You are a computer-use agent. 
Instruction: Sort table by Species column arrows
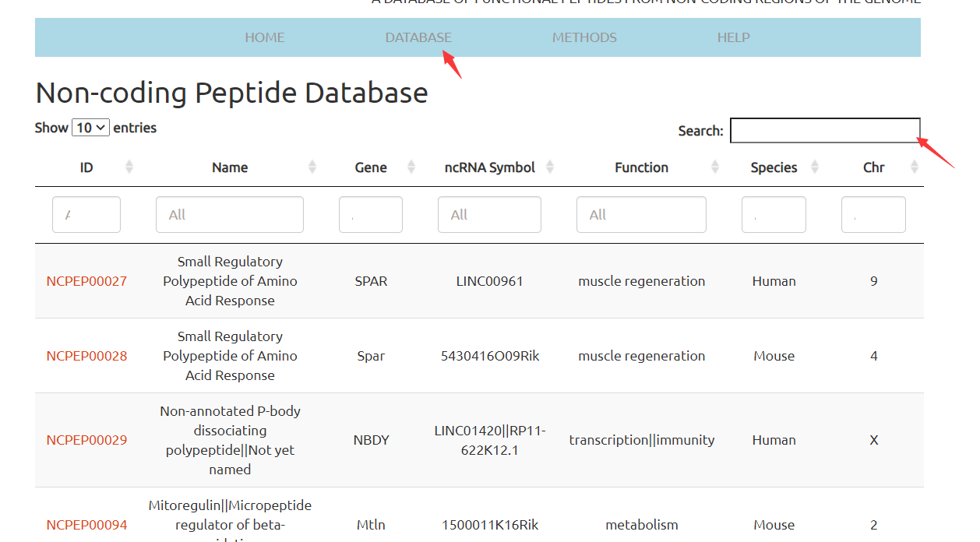[815, 167]
